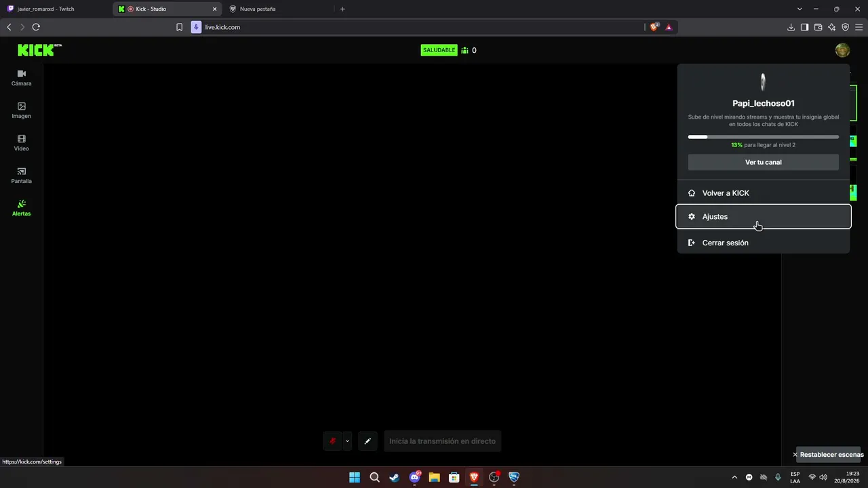Open the browser downloads icon
Screen dimensions: 868x488
click(791, 27)
